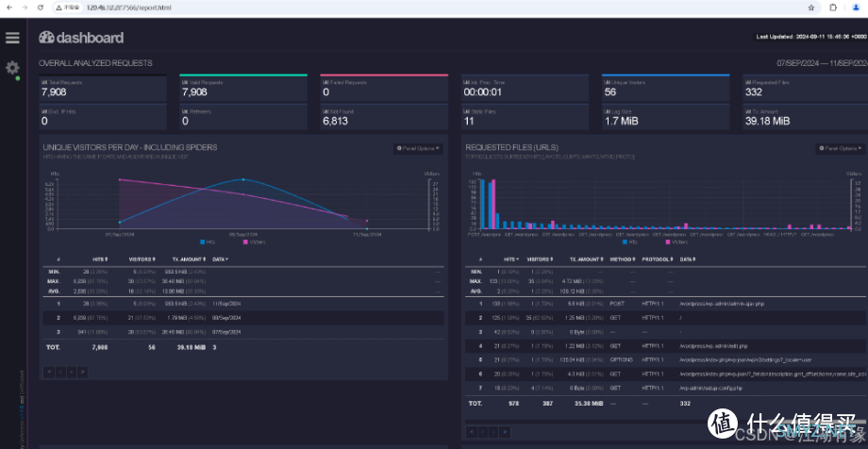Sort Unique Visitors table by Hits

pos(100,259)
